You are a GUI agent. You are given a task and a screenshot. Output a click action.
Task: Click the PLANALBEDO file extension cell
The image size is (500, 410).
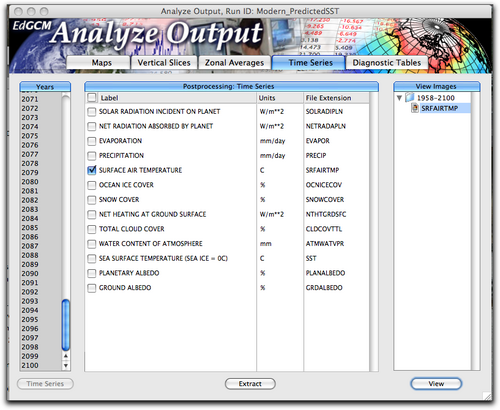325,273
